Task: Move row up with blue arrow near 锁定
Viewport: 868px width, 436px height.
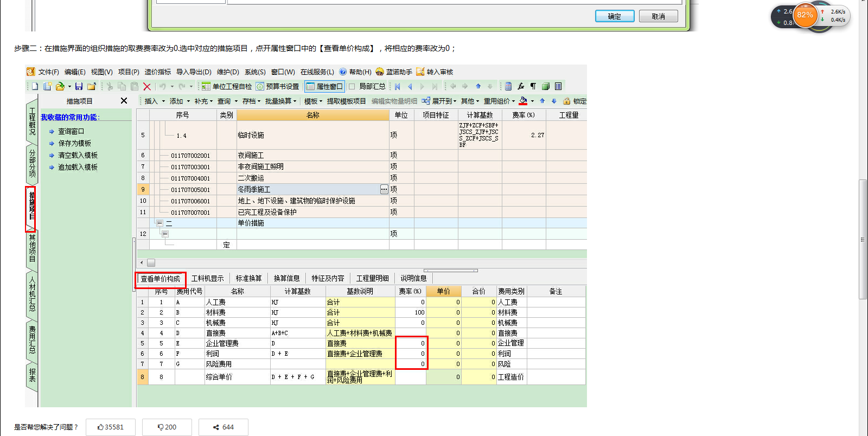Action: (542, 101)
